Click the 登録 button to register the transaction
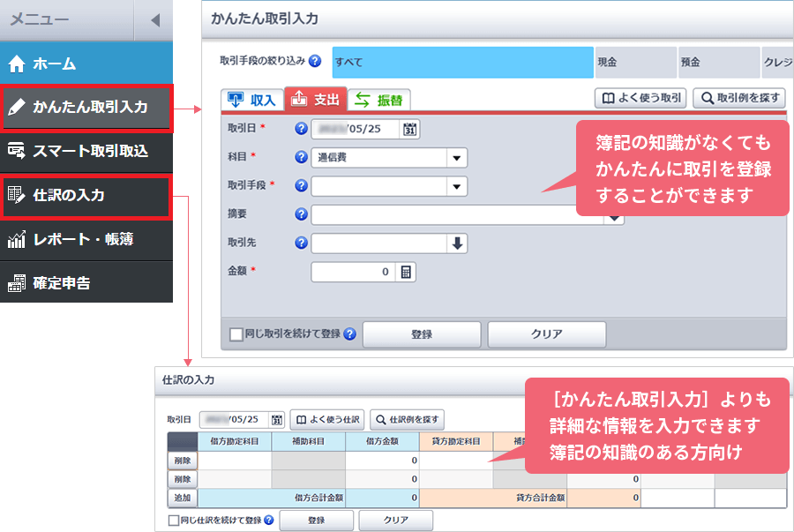 [422, 334]
